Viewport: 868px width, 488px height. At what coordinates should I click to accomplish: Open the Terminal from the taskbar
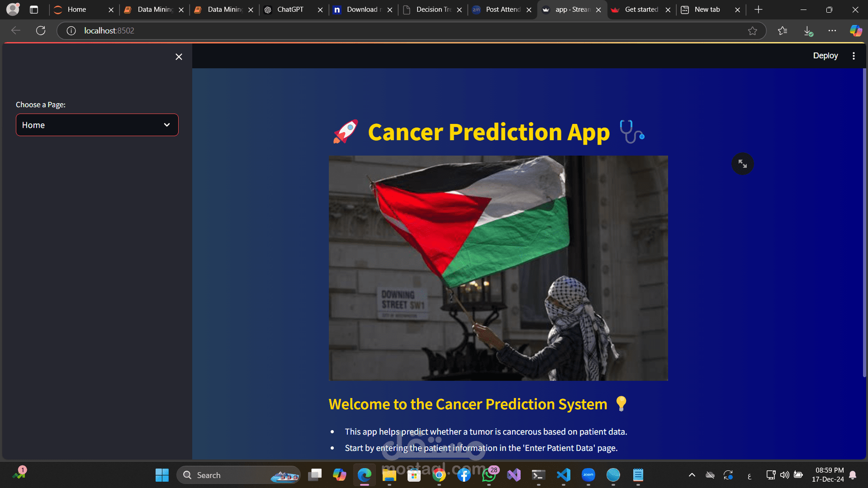(x=539, y=475)
